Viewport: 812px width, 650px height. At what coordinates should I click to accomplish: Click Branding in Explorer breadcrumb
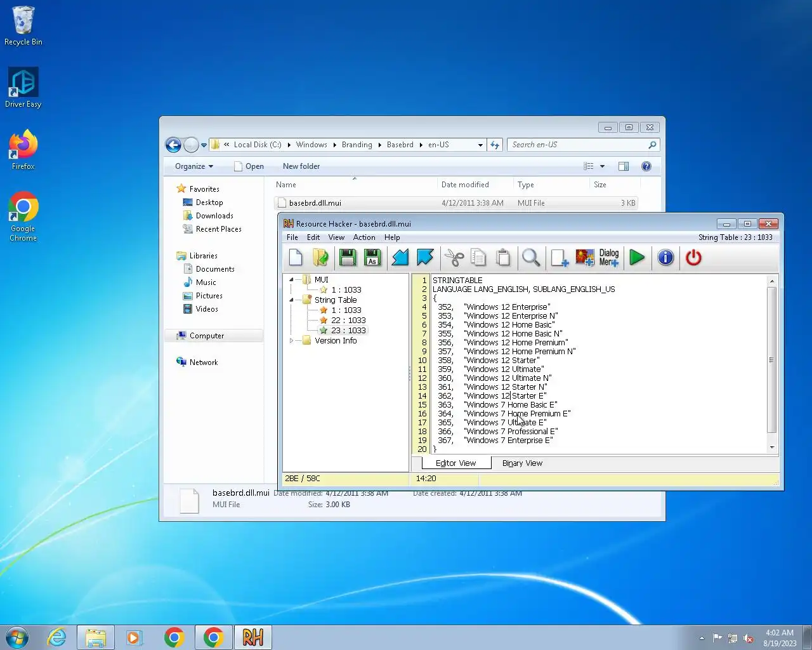tap(357, 145)
